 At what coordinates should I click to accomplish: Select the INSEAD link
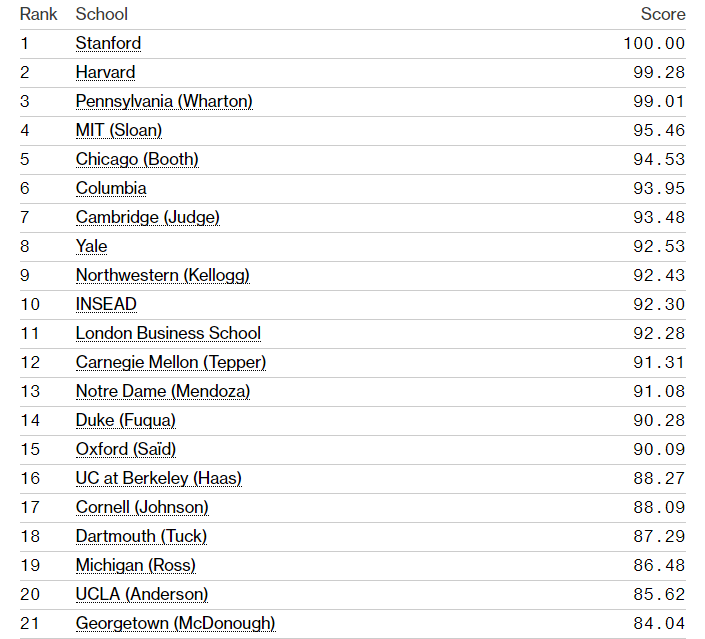pyautogui.click(x=106, y=304)
